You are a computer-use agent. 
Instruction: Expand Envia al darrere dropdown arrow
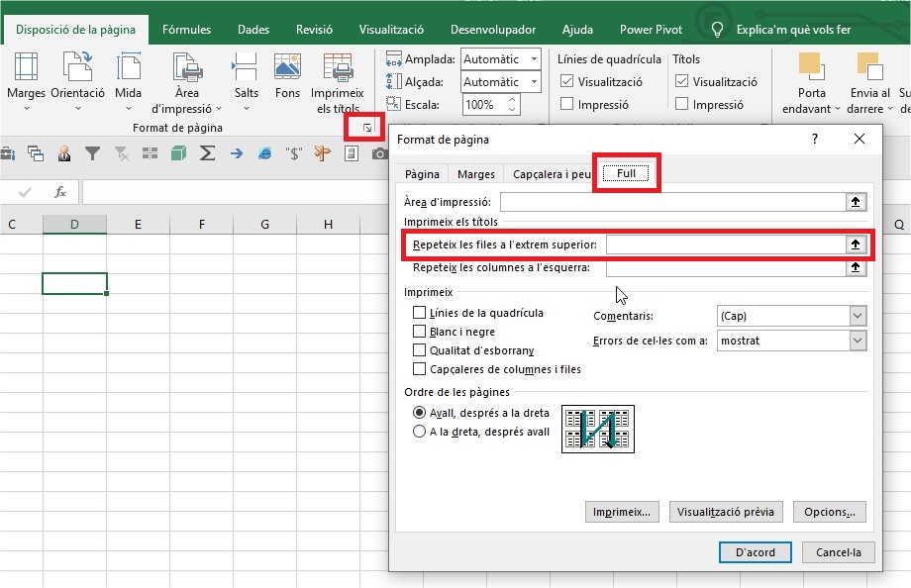click(x=889, y=109)
